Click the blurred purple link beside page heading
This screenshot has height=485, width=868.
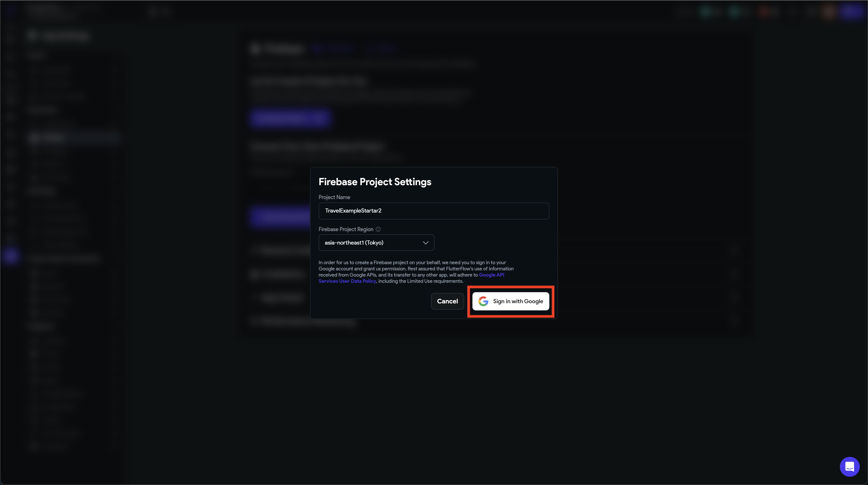coord(332,49)
